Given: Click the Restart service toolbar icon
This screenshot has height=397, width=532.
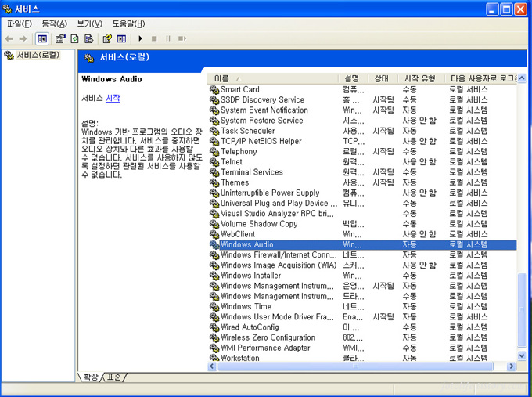Looking at the screenshot, I should [x=182, y=38].
